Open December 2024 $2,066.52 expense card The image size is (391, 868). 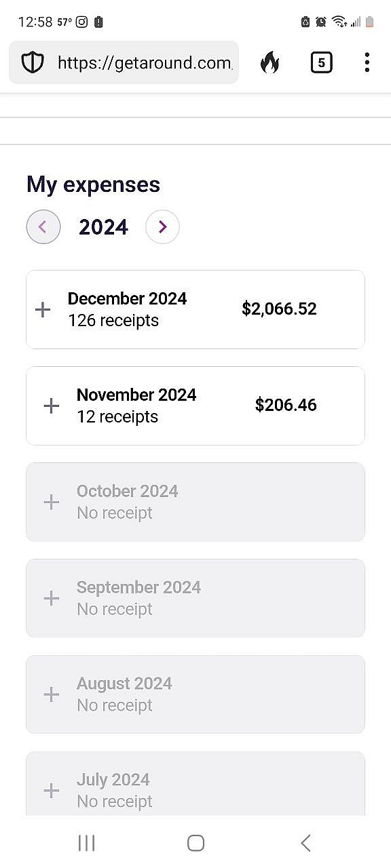click(x=195, y=310)
